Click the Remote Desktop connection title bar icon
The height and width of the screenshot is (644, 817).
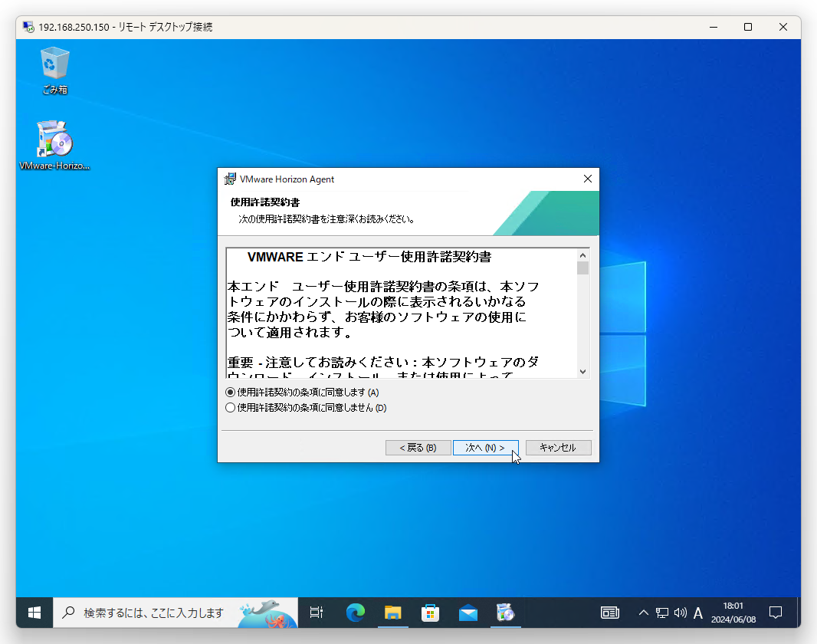(28, 27)
